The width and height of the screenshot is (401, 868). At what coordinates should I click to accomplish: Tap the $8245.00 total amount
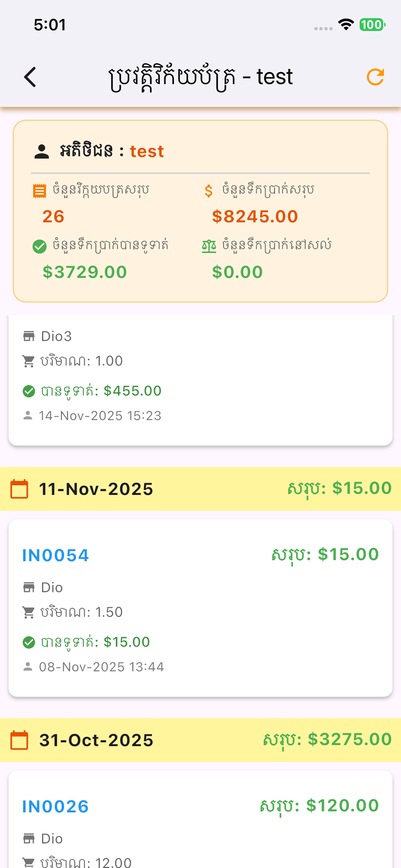[x=255, y=217]
